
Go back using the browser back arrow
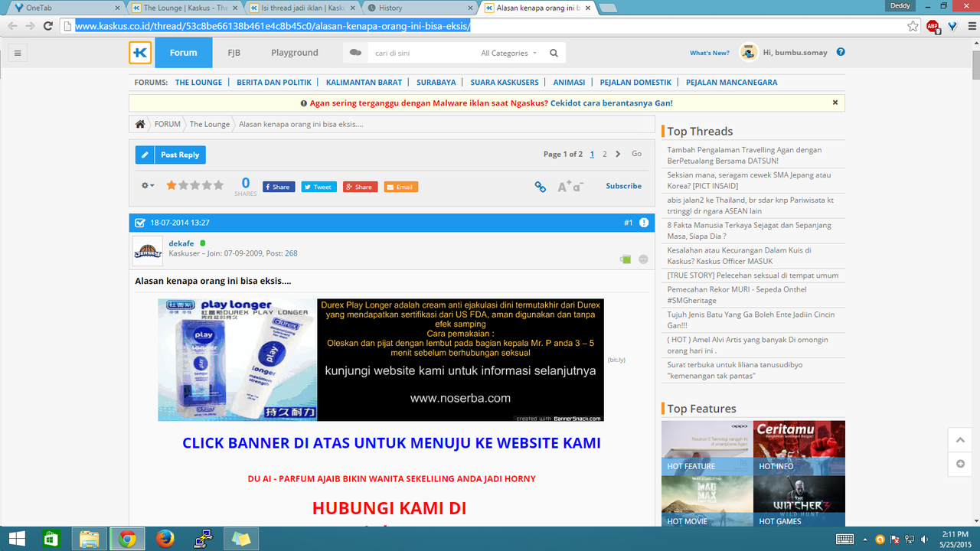pos(11,25)
